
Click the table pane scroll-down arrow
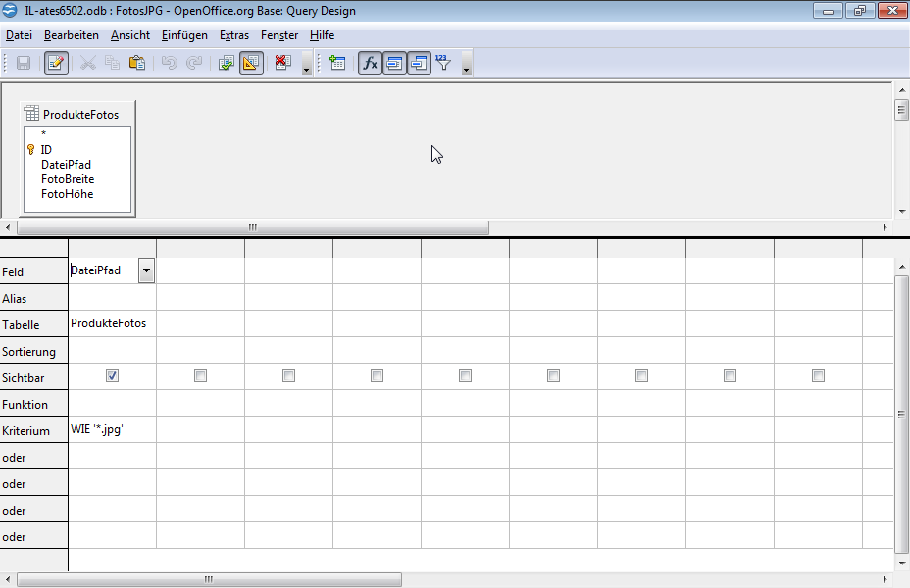tap(902, 212)
